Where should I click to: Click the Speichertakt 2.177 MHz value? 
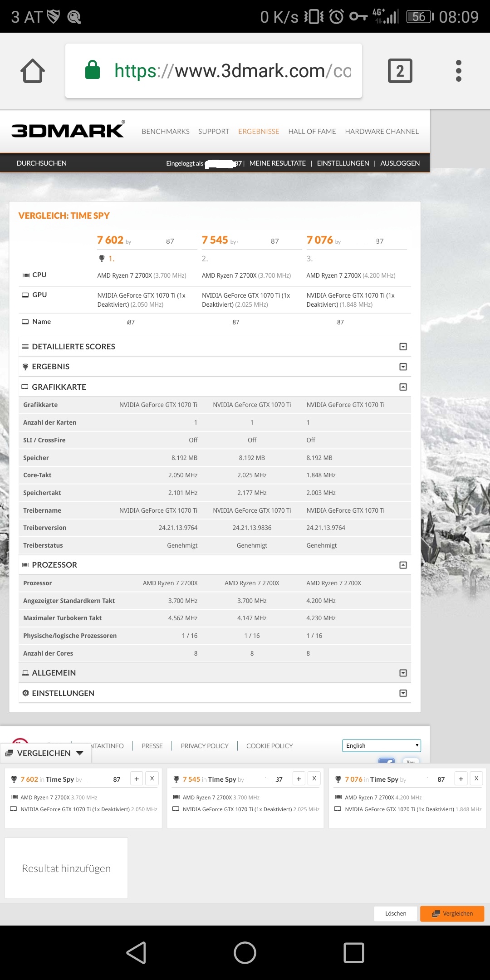[252, 493]
